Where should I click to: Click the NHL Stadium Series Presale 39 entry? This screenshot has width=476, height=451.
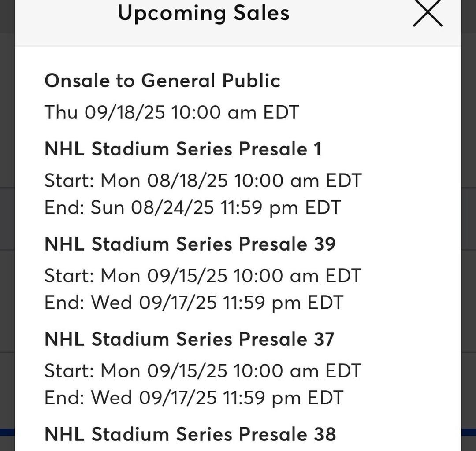click(x=190, y=244)
